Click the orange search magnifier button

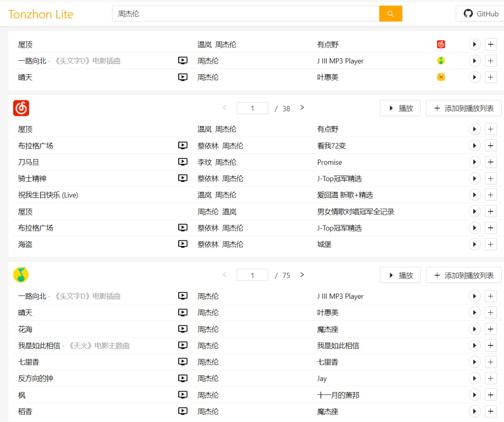click(x=391, y=14)
